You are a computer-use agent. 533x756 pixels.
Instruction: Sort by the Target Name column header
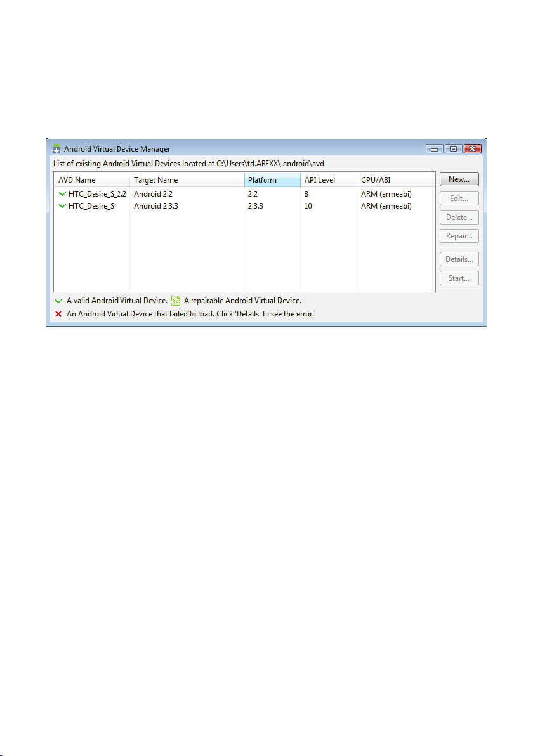pyautogui.click(x=187, y=180)
